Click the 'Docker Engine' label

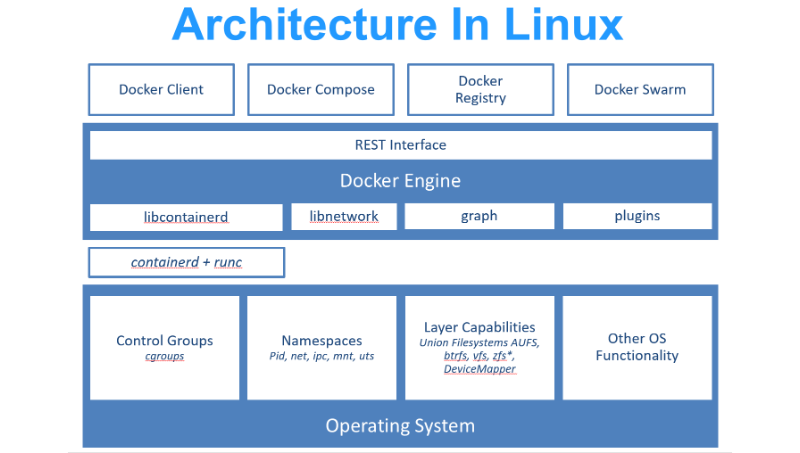click(401, 181)
